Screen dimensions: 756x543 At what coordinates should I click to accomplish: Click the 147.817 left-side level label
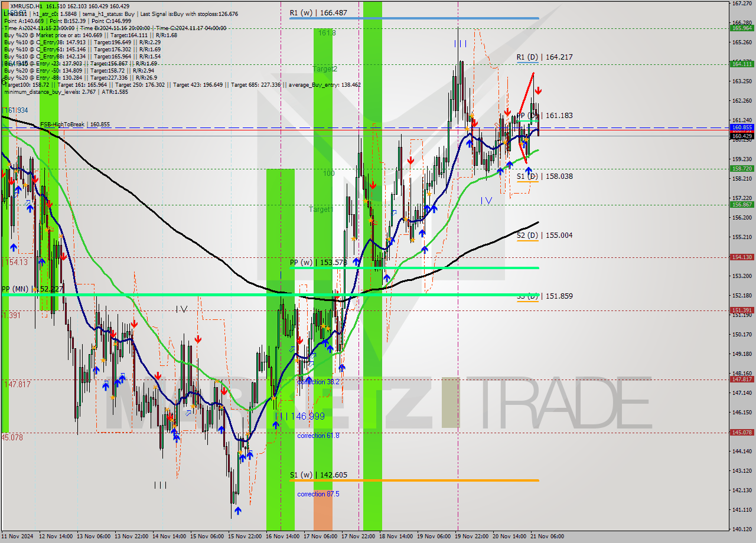pyautogui.click(x=18, y=384)
